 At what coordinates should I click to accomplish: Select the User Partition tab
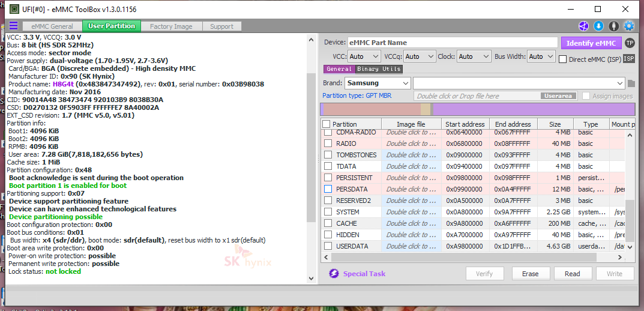pyautogui.click(x=111, y=26)
